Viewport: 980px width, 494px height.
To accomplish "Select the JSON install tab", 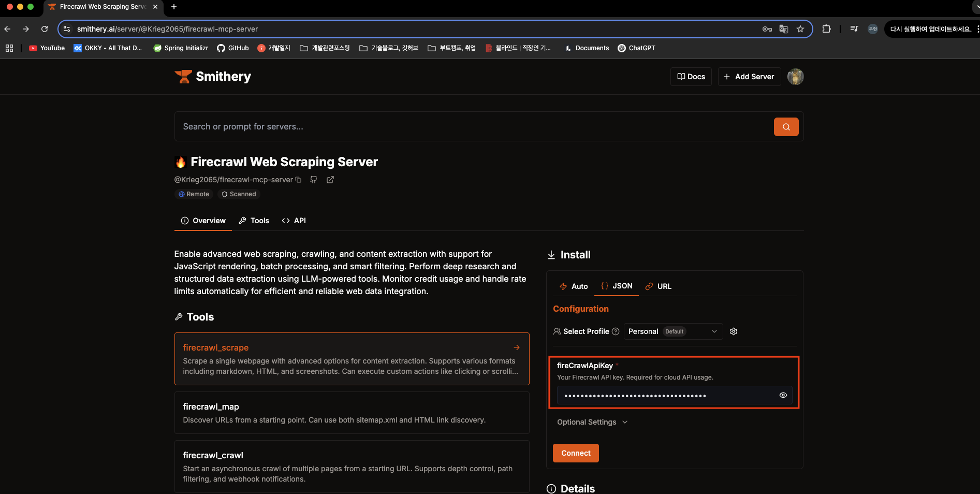I will click(x=617, y=286).
